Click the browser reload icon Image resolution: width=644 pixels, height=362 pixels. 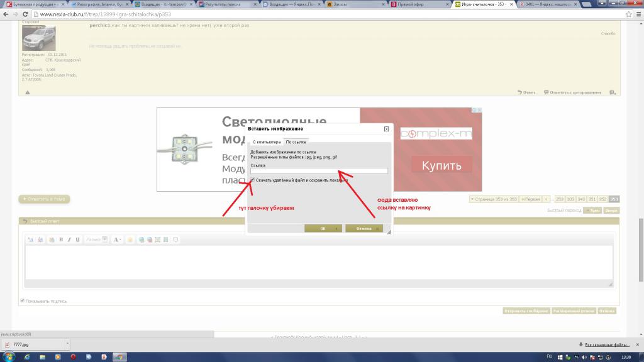(x=24, y=14)
